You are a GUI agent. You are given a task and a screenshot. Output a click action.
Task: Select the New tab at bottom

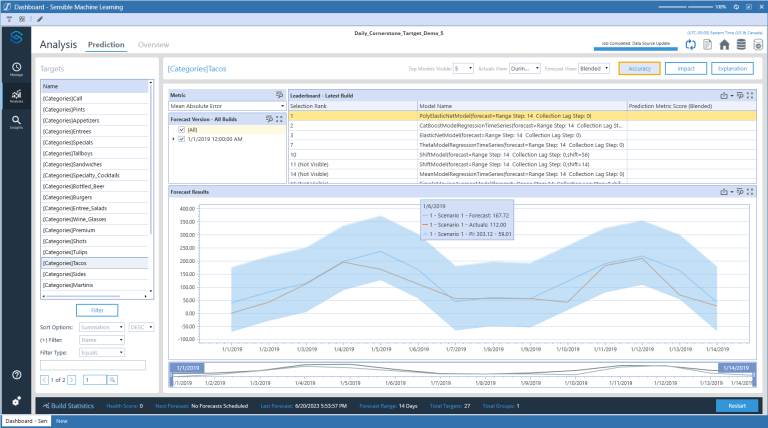click(62, 421)
